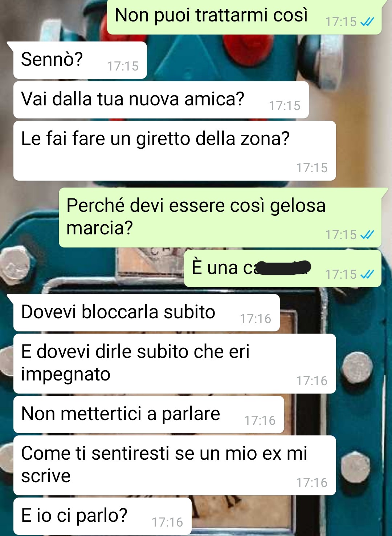Tap the 'così gelosa marcia?' message bubble
The width and height of the screenshot is (392, 536).
[x=220, y=217]
